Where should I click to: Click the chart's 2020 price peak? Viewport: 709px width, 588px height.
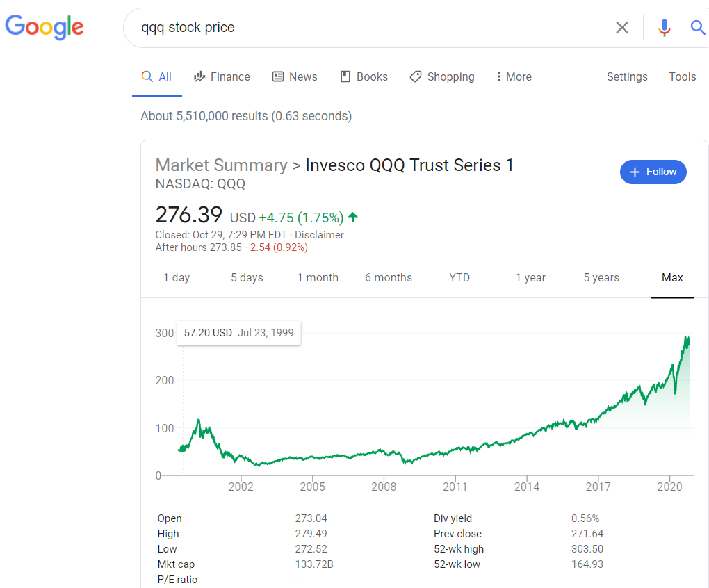pyautogui.click(x=686, y=338)
